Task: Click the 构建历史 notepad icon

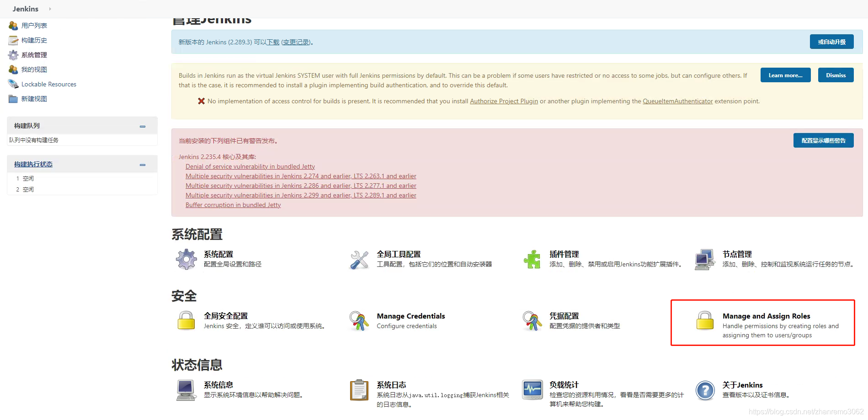Action: 13,40
